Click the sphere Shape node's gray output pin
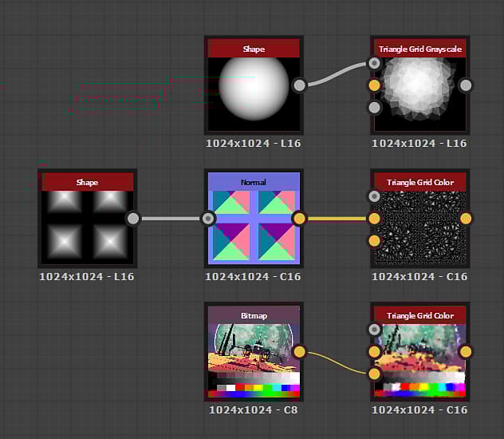This screenshot has width=504, height=439. click(300, 85)
